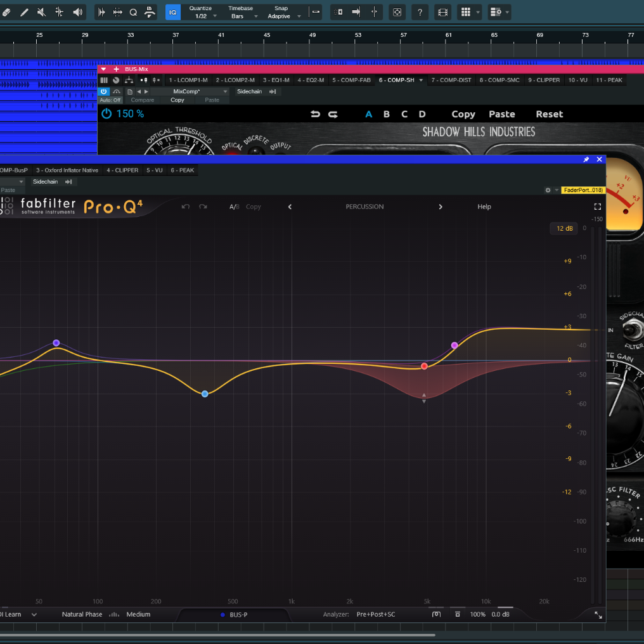Enter Pro-Q 4 full screen mode
This screenshot has width=644, height=644.
(598, 207)
